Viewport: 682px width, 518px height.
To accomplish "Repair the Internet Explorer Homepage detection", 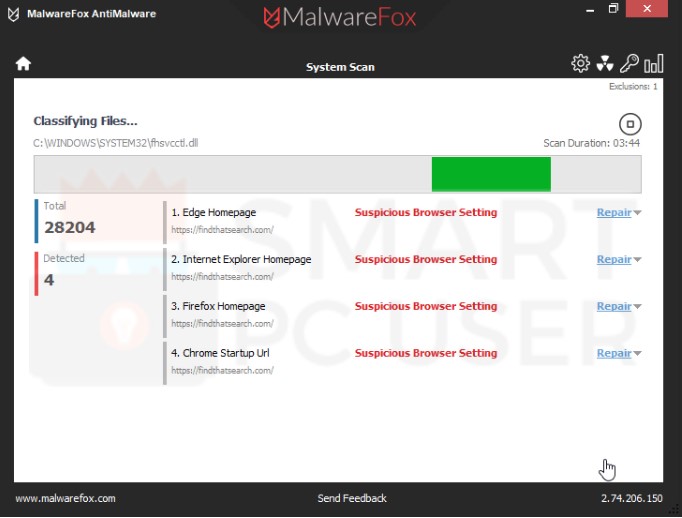I will tap(614, 259).
